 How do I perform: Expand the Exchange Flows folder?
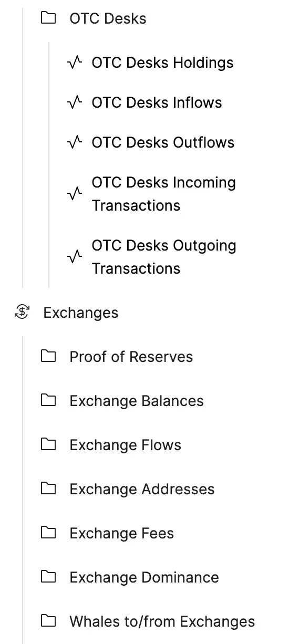[x=125, y=445]
